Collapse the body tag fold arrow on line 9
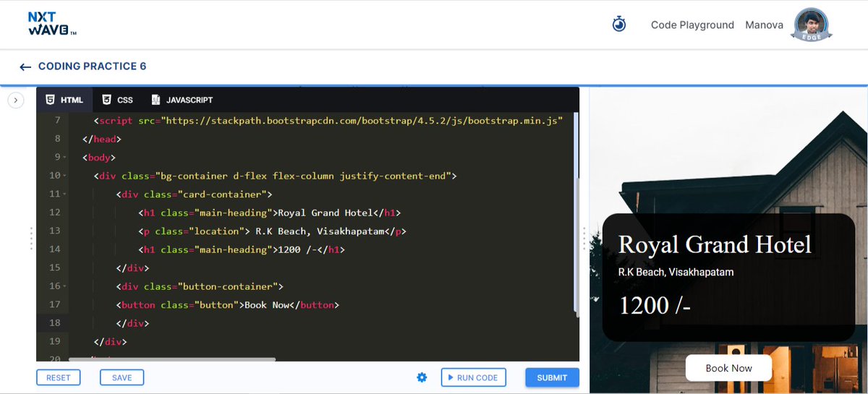The height and width of the screenshot is (394, 868). 64,158
